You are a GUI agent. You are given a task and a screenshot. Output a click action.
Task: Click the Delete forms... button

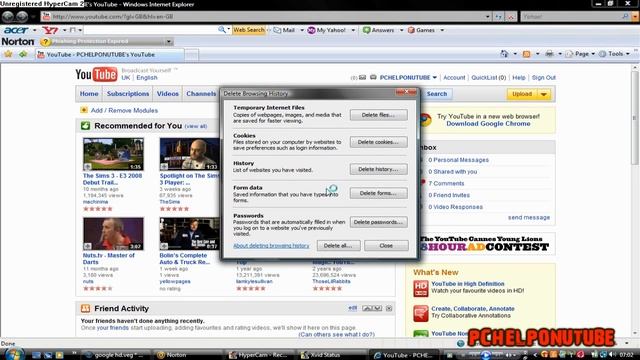click(378, 193)
